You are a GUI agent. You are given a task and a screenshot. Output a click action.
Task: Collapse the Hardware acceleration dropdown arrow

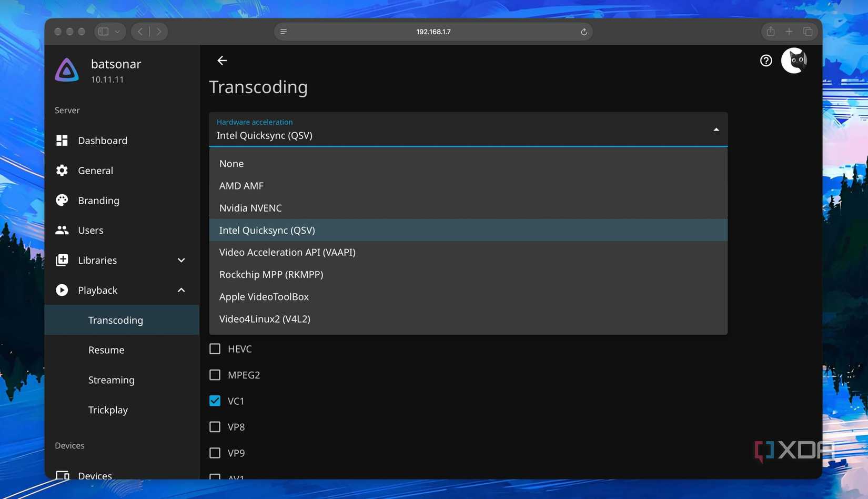pos(716,129)
